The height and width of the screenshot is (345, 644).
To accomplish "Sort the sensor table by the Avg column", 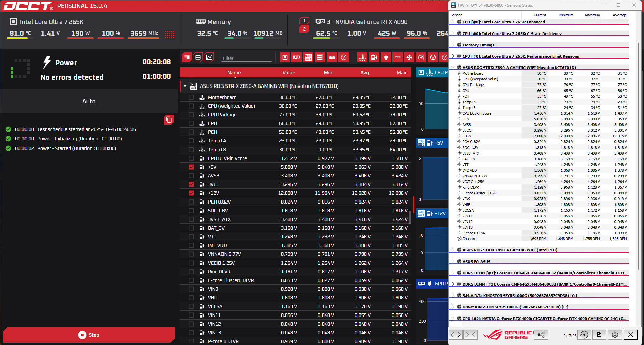I will [x=364, y=73].
